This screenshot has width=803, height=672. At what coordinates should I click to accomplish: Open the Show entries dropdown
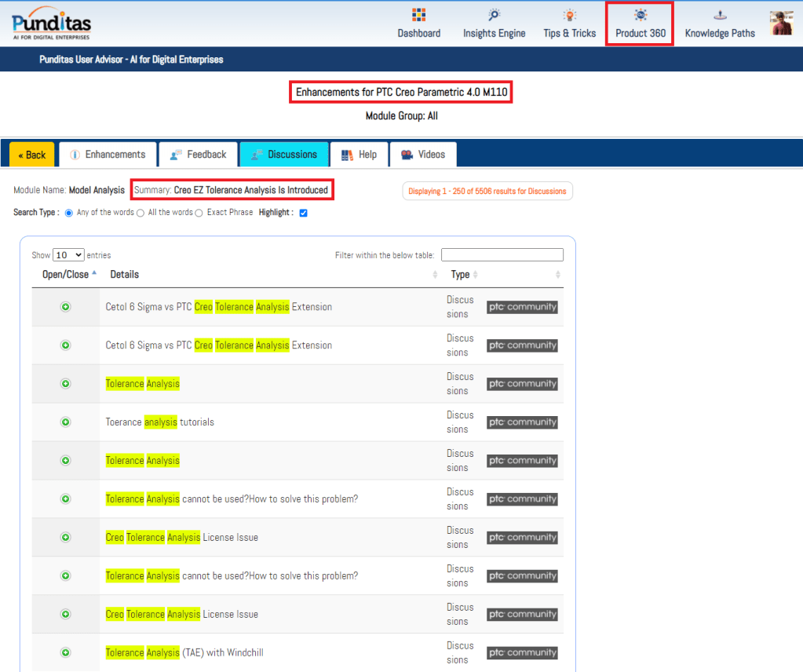coord(68,255)
